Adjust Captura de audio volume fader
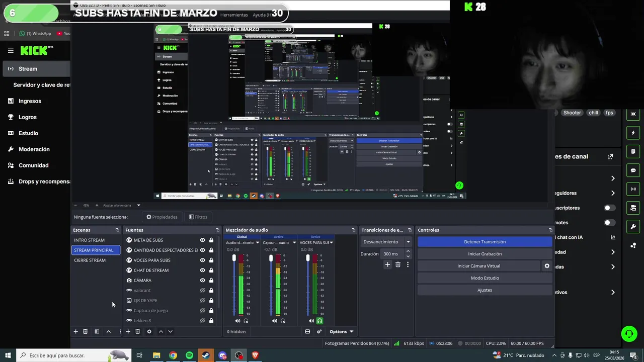This screenshot has height=362, width=644. (x=271, y=258)
